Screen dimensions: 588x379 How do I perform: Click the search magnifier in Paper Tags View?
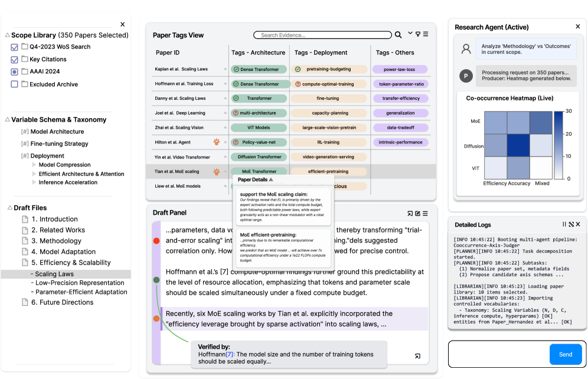[398, 34]
